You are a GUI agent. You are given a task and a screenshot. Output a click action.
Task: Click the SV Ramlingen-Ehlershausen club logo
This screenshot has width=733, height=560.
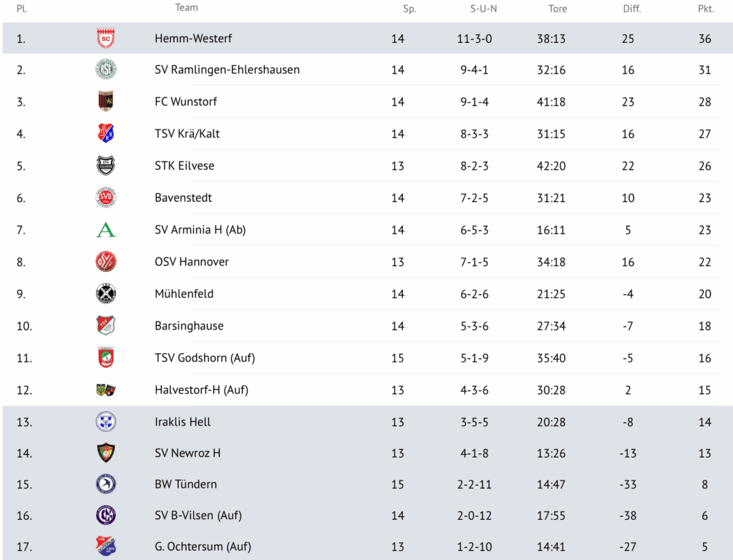(106, 70)
